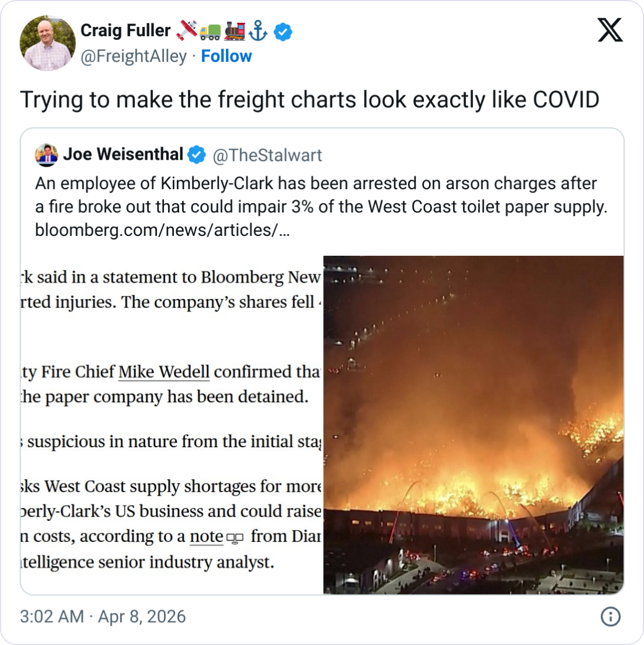The image size is (644, 645).
Task: Click the anchor emoji in name
Action: [258, 31]
